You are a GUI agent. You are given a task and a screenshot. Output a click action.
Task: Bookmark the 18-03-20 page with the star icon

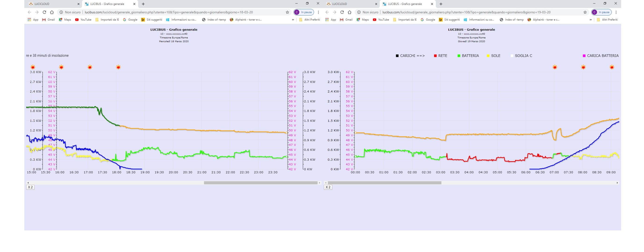pos(287,12)
